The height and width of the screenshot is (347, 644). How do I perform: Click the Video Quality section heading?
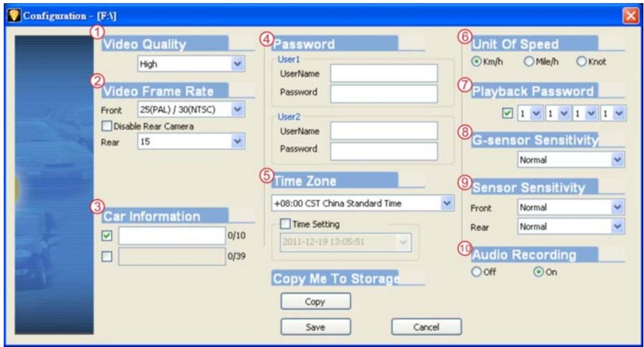pyautogui.click(x=144, y=44)
